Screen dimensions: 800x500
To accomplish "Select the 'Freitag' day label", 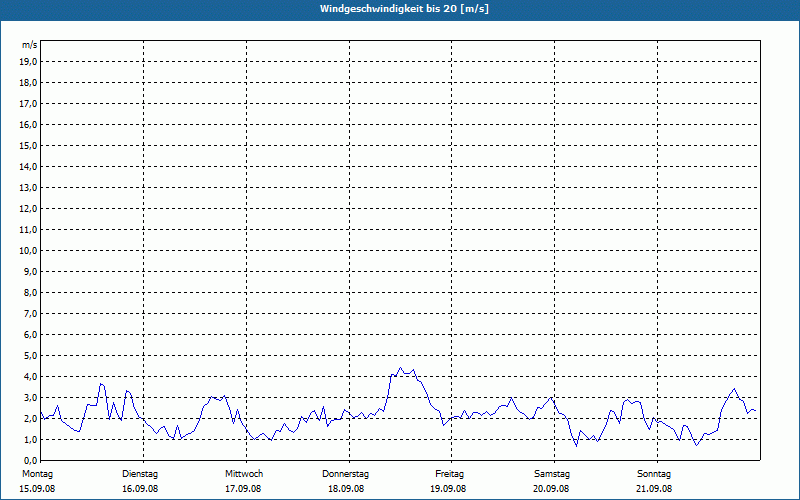I will pos(449,474).
